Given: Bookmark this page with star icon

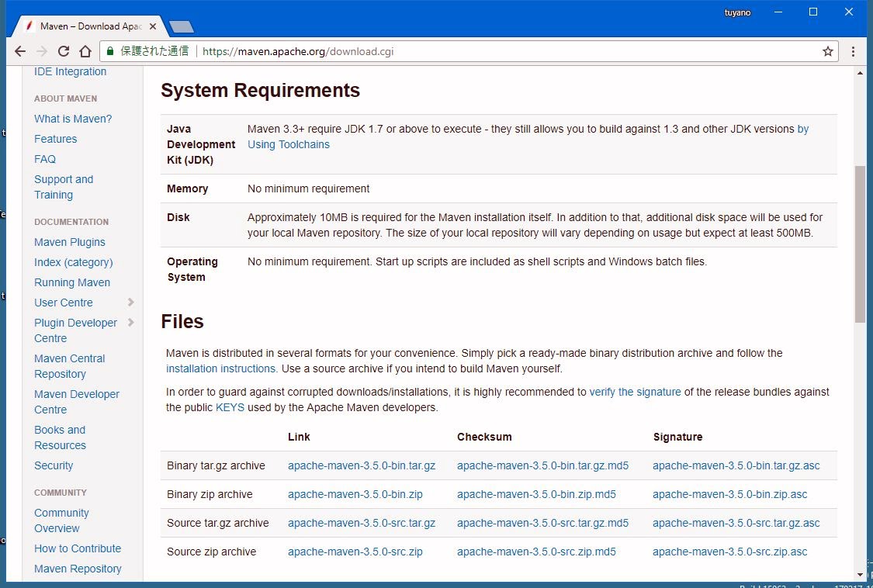Looking at the screenshot, I should point(827,51).
